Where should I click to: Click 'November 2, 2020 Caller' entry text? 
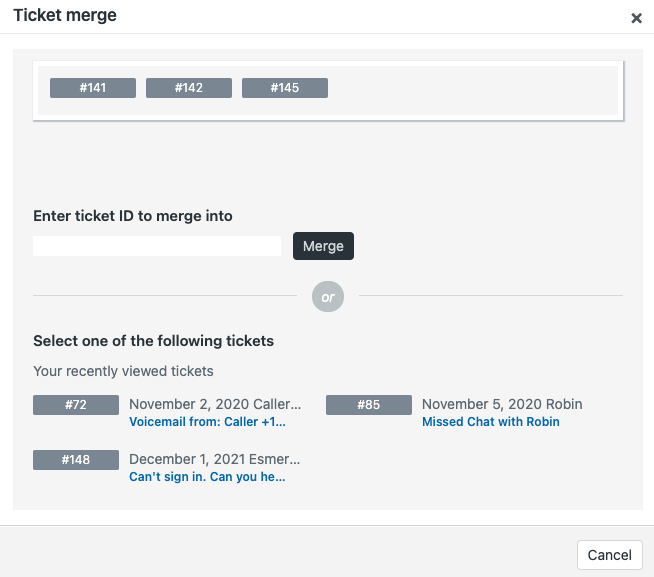pyautogui.click(x=214, y=404)
